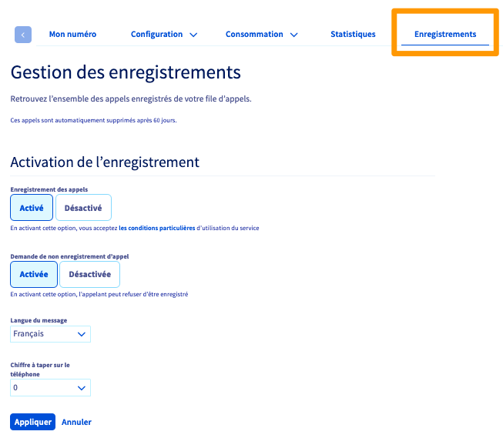Choose Désactivée for non-recording request
This screenshot has width=503, height=448.
[x=89, y=274]
